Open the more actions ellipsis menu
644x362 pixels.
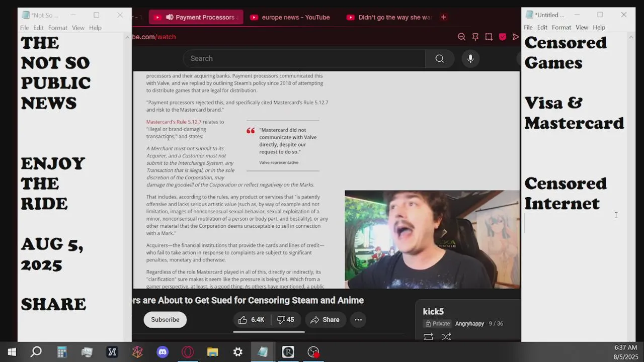point(358,320)
